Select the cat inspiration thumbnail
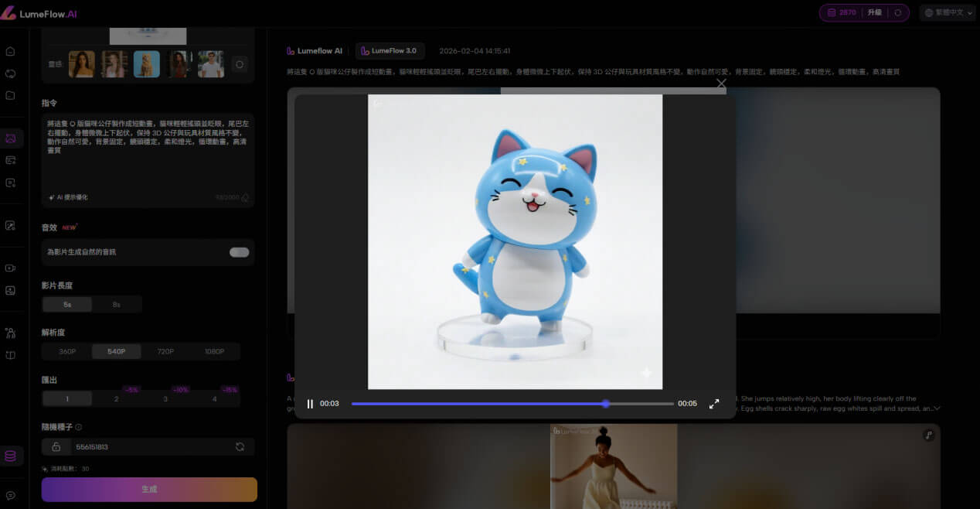 pos(147,64)
